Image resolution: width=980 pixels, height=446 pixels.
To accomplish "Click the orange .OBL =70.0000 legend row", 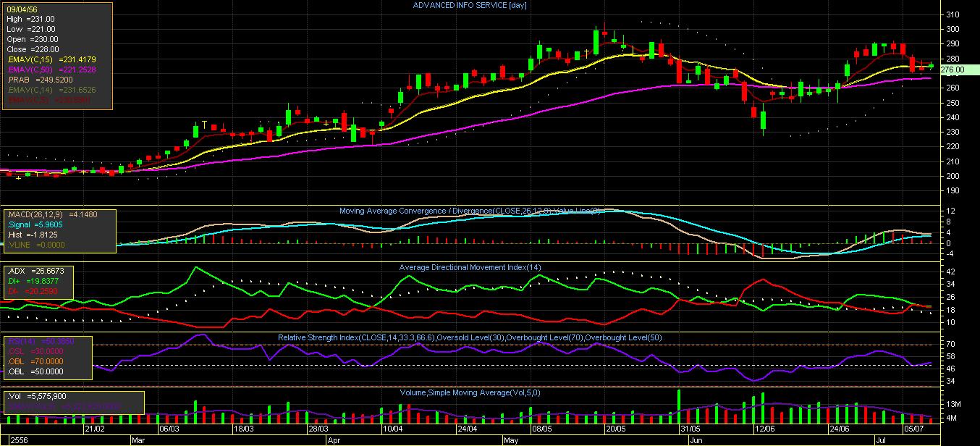I will (x=35, y=361).
